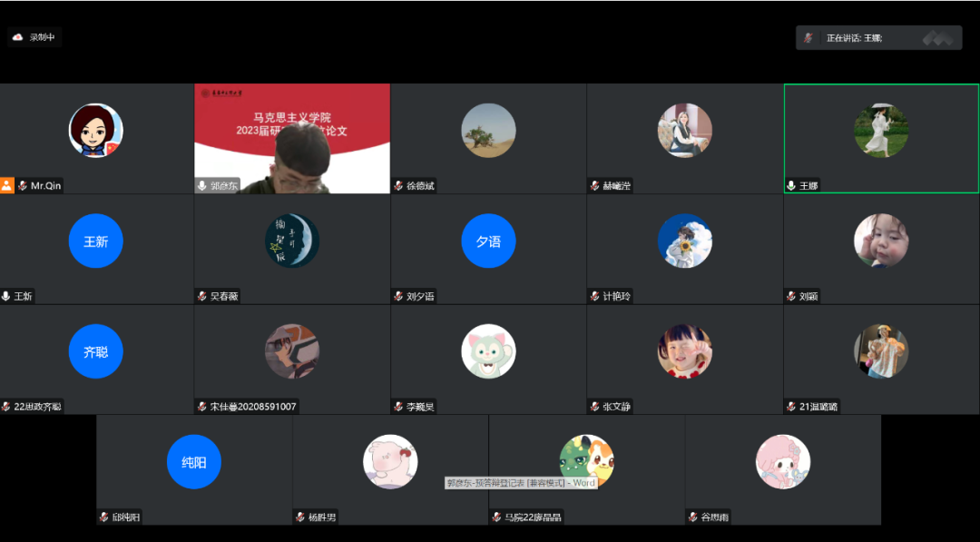Click the microphone icon next to 郭彦东
This screenshot has height=542, width=980.
201,186
